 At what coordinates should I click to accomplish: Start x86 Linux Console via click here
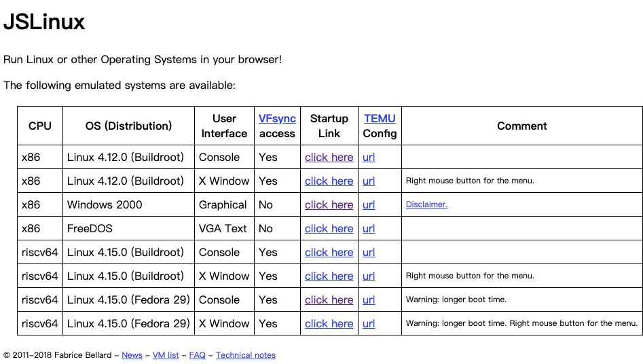click(x=329, y=158)
